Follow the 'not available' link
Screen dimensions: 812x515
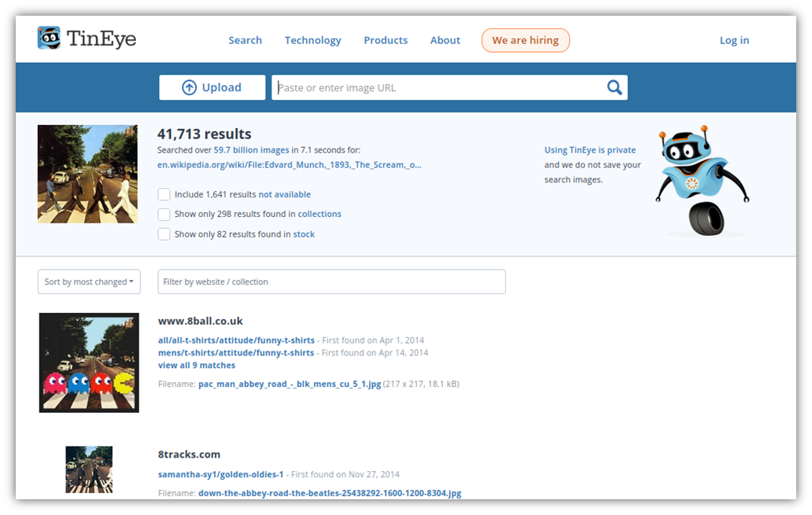click(x=284, y=195)
